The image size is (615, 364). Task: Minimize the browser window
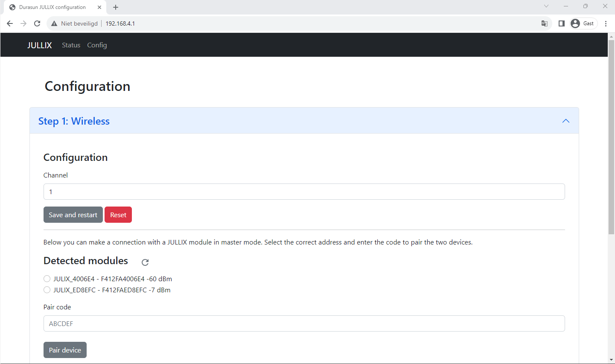pyautogui.click(x=566, y=6)
